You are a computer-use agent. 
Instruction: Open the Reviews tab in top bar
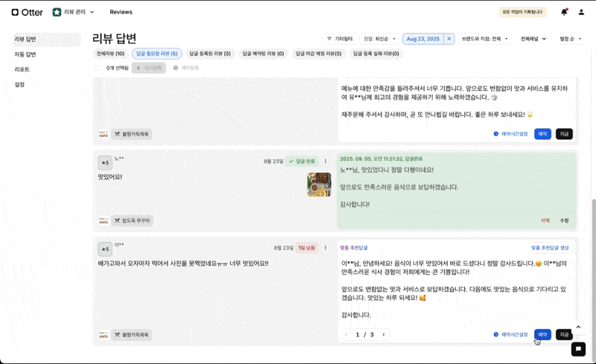click(x=121, y=12)
